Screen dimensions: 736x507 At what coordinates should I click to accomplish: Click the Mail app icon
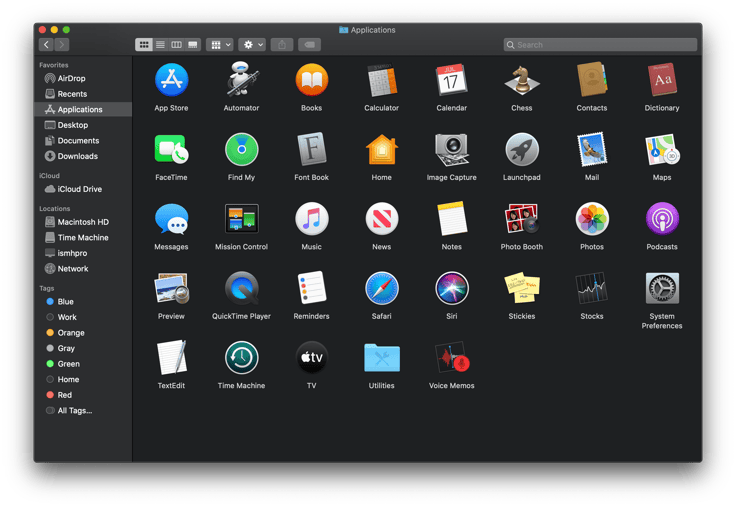pos(592,150)
